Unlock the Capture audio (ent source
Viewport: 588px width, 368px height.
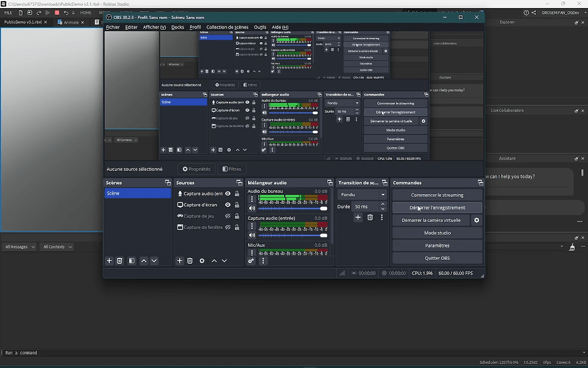click(x=237, y=194)
